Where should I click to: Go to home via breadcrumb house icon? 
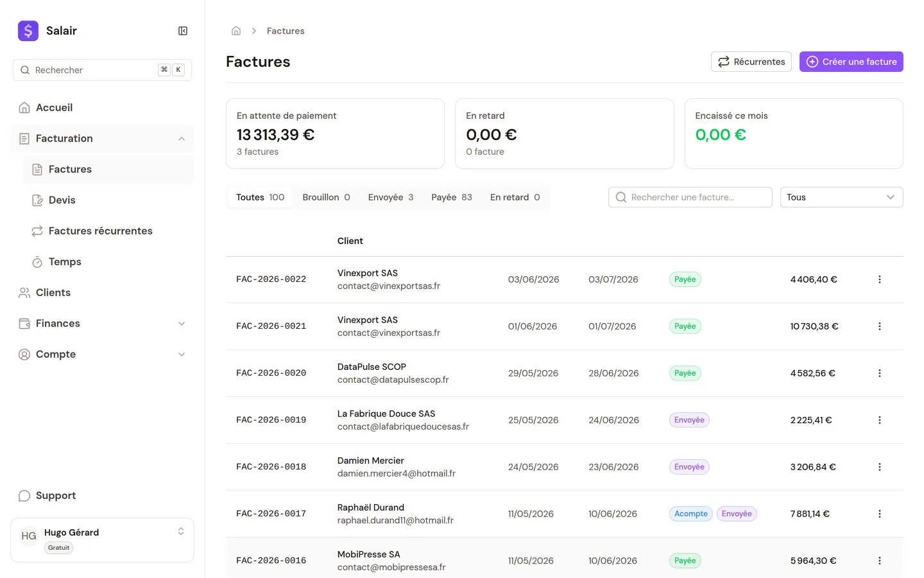[236, 31]
